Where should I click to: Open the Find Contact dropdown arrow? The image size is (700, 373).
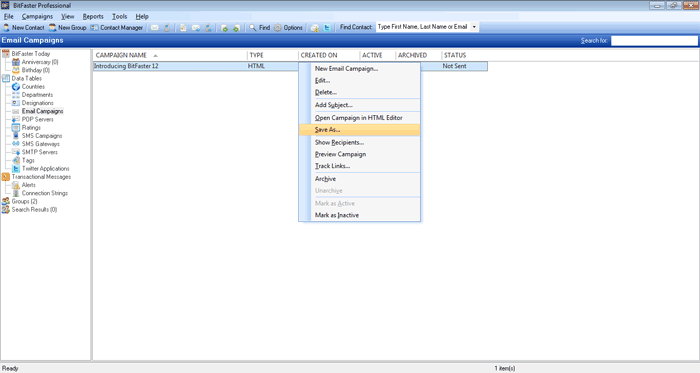coord(474,27)
